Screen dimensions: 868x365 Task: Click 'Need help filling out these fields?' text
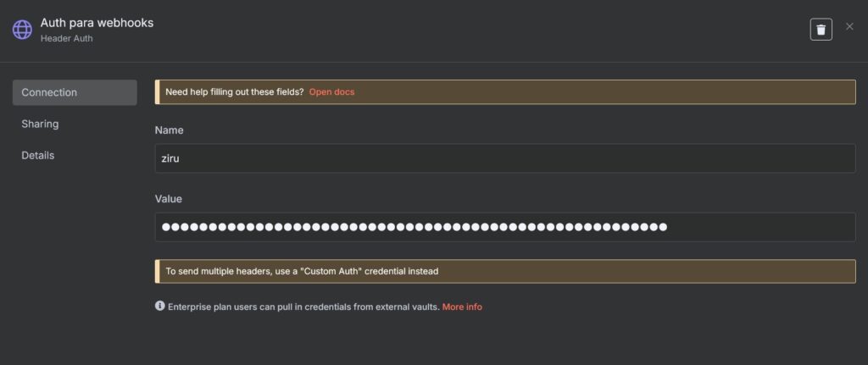(235, 91)
